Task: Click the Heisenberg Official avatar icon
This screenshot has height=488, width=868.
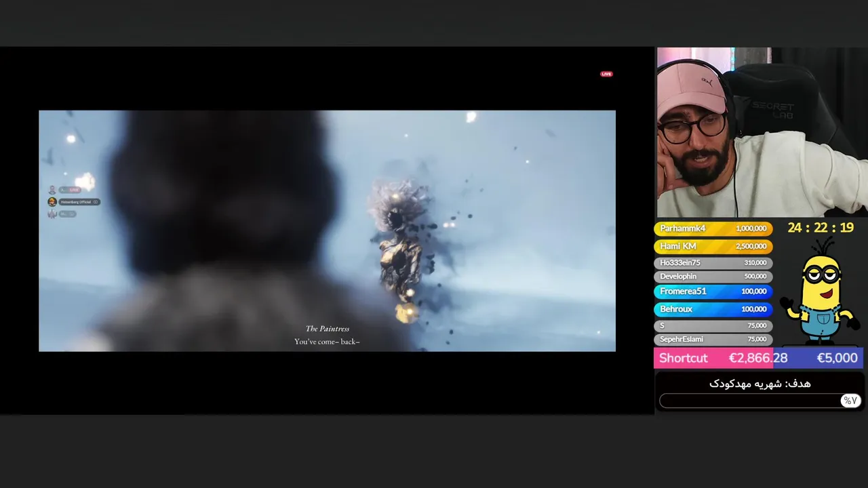Action: click(52, 202)
